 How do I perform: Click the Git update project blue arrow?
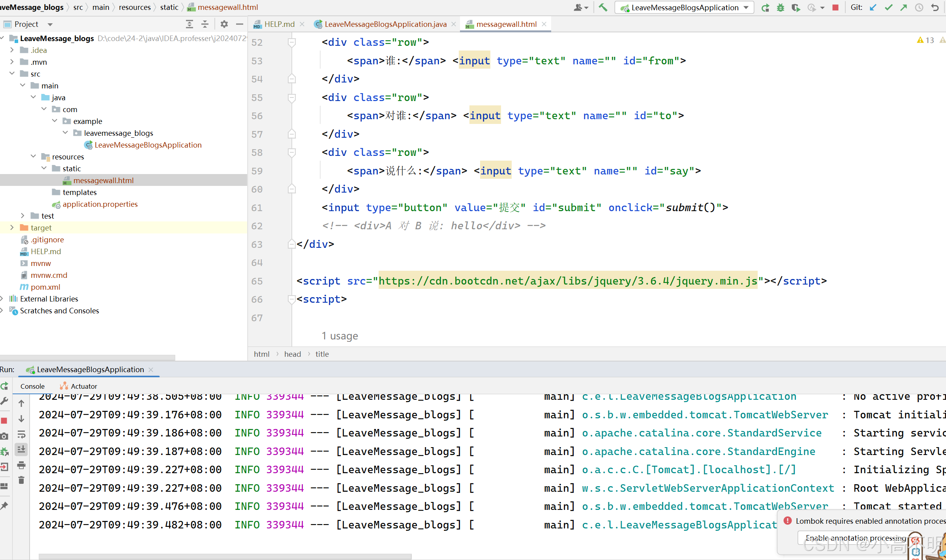873,7
